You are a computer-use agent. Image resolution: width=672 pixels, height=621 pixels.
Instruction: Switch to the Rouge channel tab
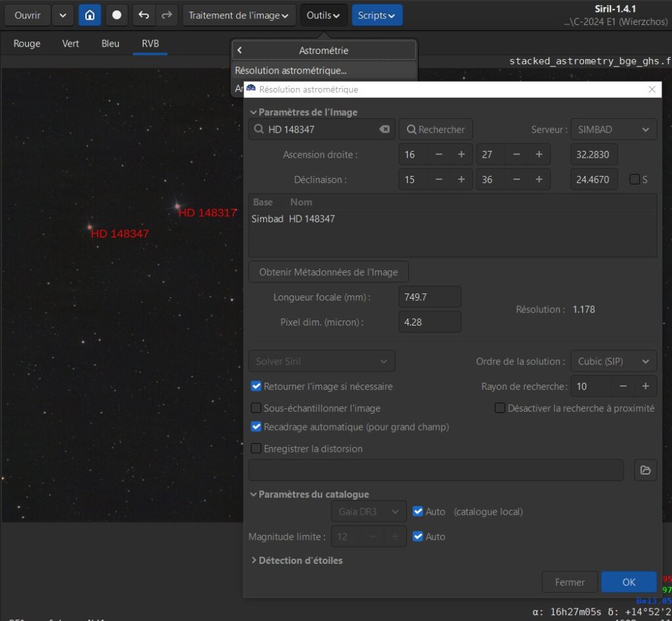pyautogui.click(x=27, y=44)
